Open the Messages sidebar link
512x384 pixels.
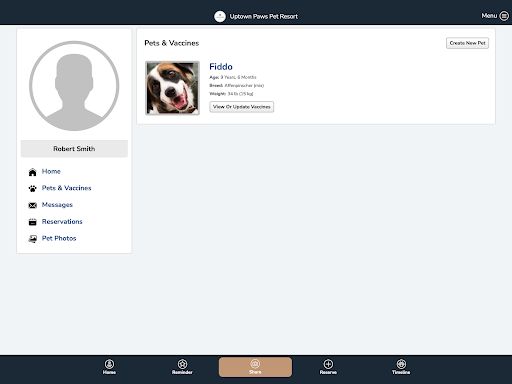(57, 205)
